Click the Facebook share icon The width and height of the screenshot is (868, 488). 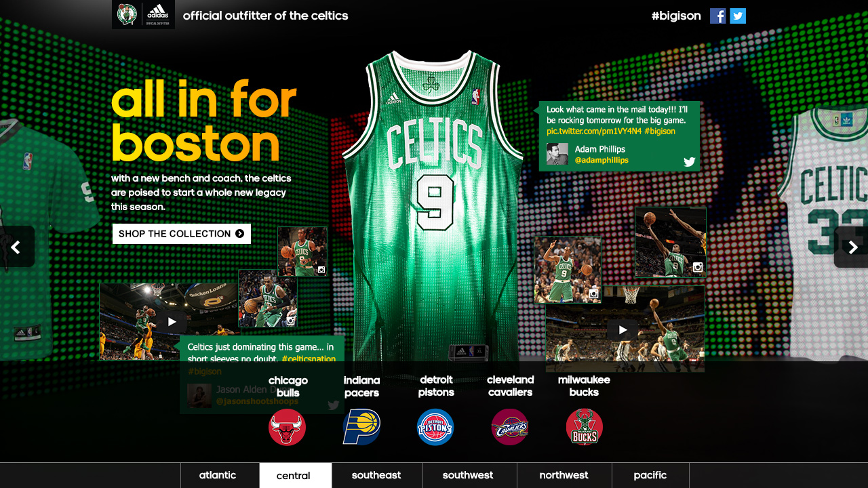tap(717, 16)
